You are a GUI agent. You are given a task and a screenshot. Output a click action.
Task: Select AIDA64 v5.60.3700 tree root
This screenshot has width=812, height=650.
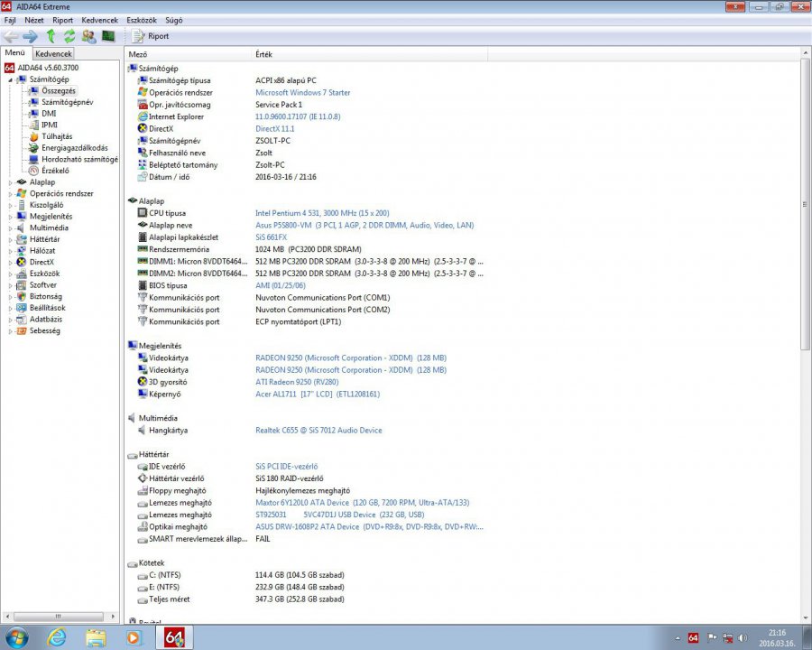(x=48, y=68)
